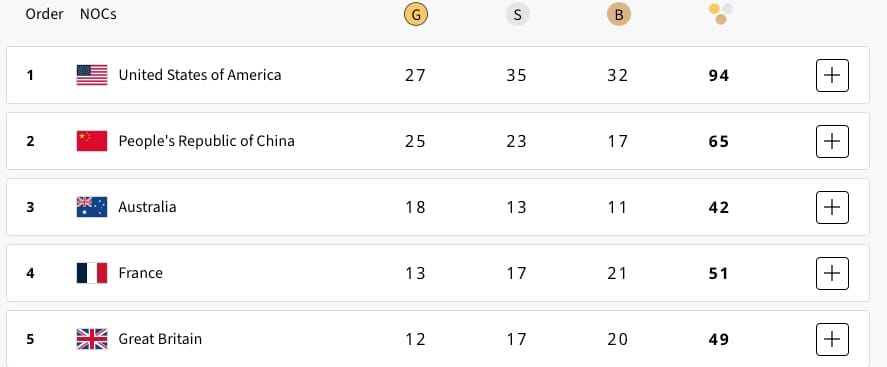Click the gold medal G icon
This screenshot has height=367, width=887.
click(416, 15)
